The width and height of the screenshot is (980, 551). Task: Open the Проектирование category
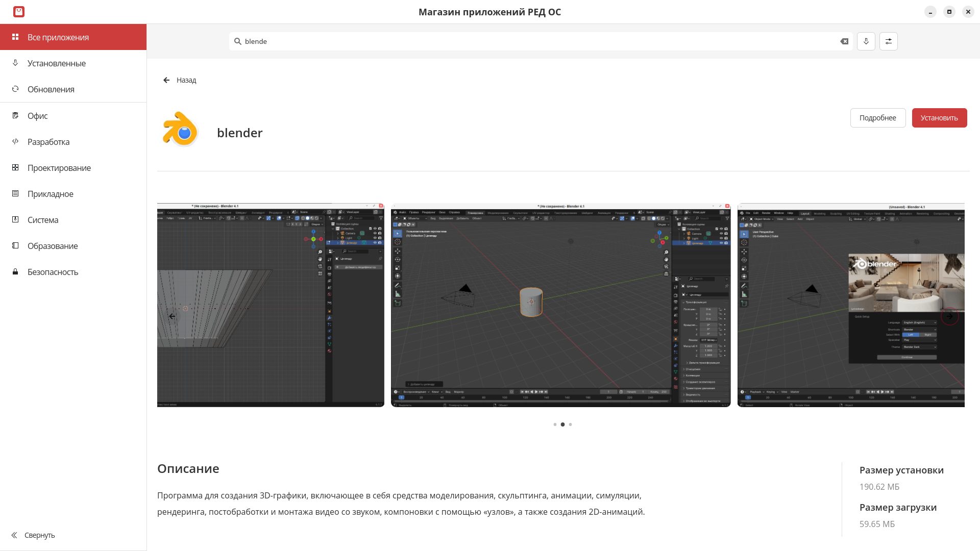tap(59, 168)
